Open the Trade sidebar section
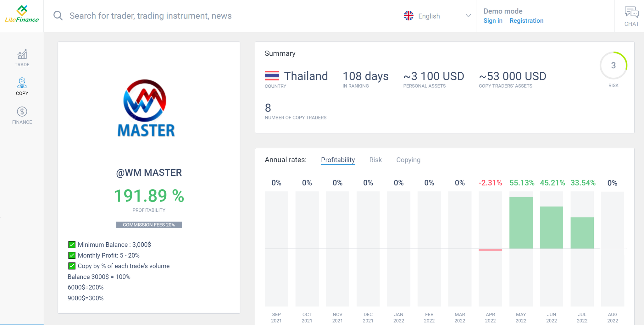Image resolution: width=644 pixels, height=325 pixels. coord(22,58)
